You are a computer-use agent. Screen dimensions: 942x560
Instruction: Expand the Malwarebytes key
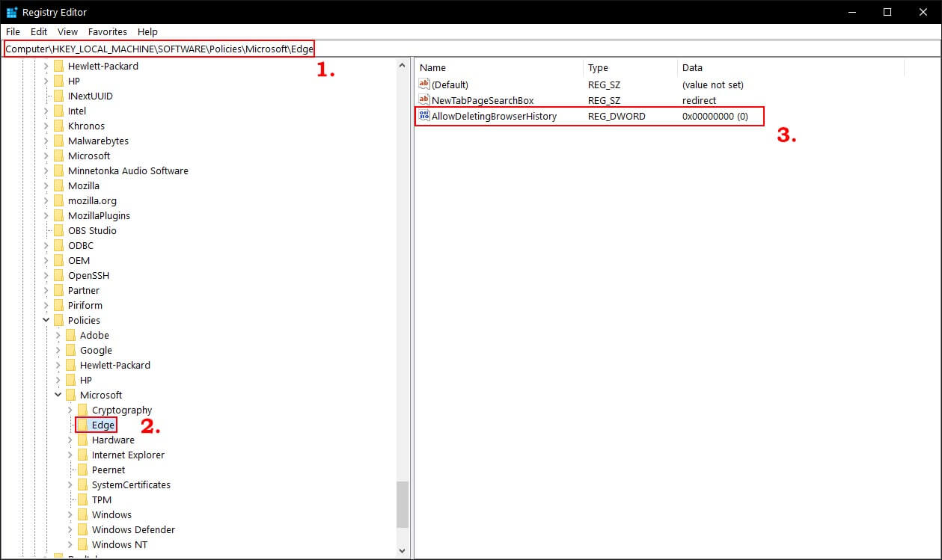coord(46,141)
